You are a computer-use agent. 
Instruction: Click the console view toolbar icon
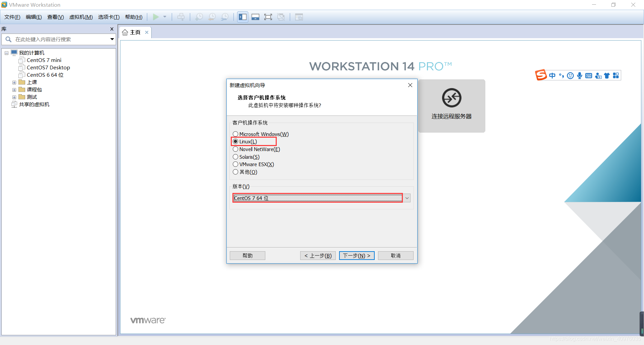coord(299,17)
